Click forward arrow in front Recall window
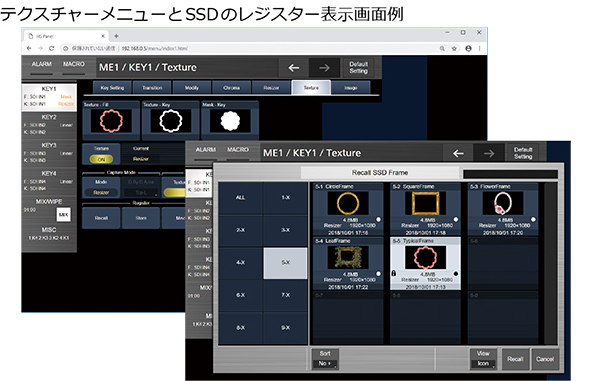Screen dimensions: 592x381 (489, 153)
